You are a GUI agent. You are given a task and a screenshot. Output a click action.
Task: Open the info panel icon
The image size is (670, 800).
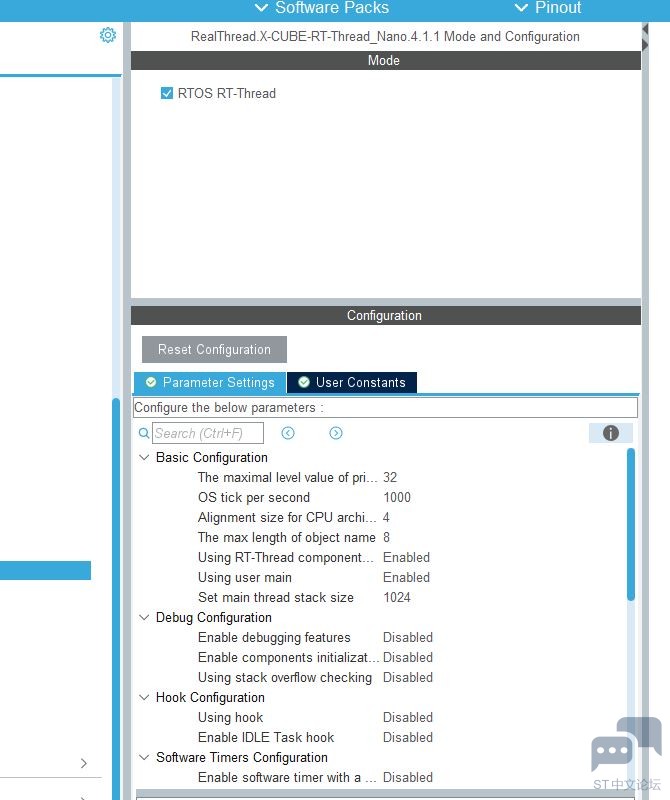tap(611, 433)
